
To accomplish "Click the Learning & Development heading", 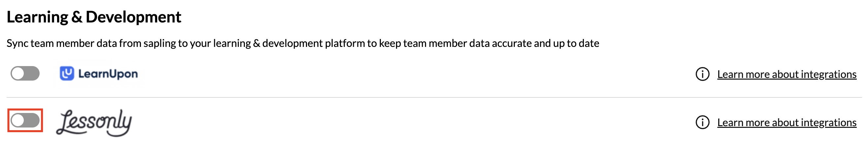I will [x=94, y=17].
